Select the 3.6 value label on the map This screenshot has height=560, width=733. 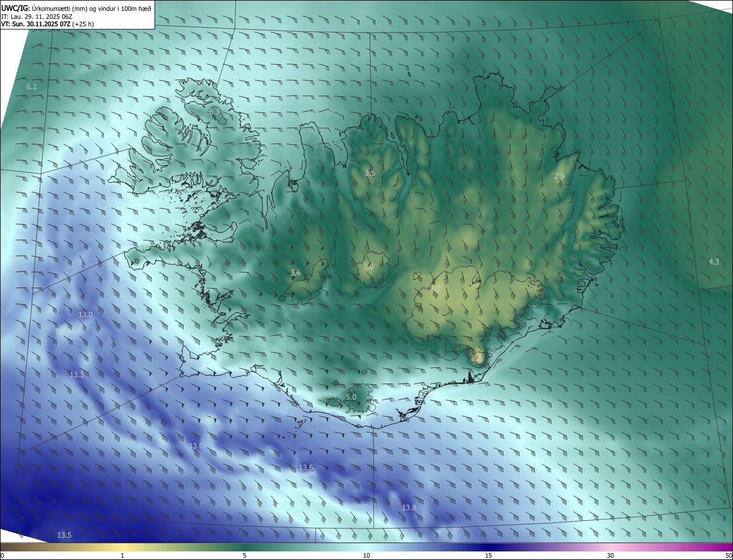[x=295, y=273]
